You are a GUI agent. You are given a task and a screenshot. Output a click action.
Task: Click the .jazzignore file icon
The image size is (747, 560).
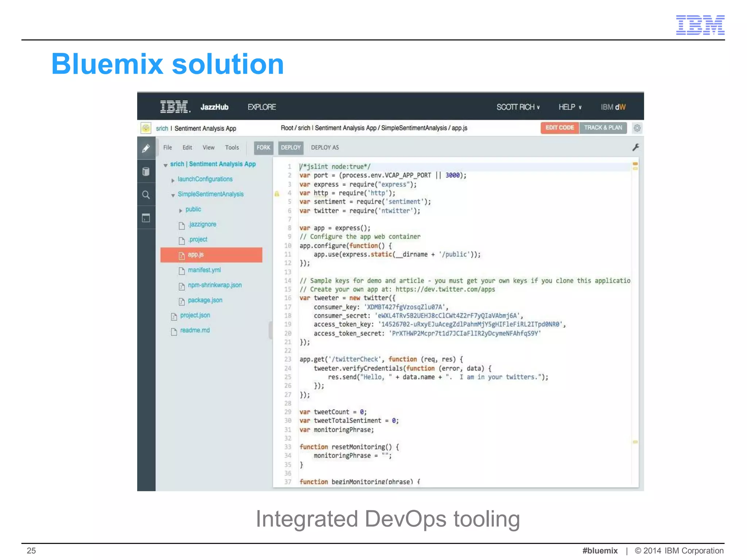182,226
